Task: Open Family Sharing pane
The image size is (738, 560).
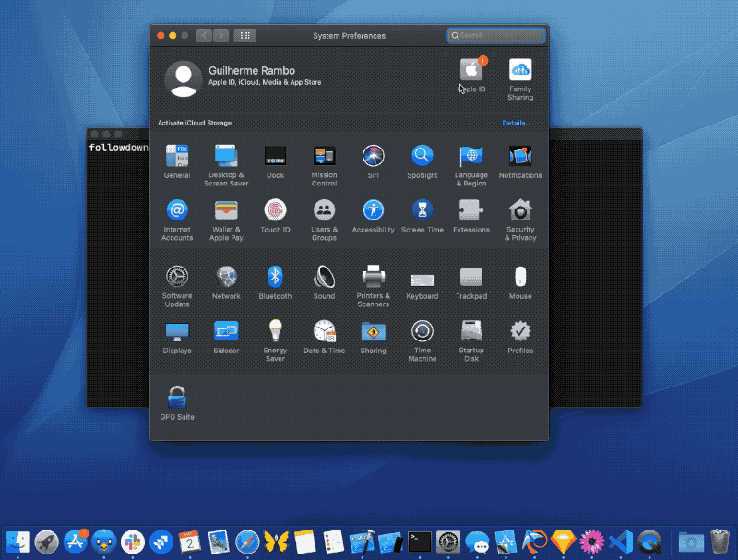Action: point(520,70)
